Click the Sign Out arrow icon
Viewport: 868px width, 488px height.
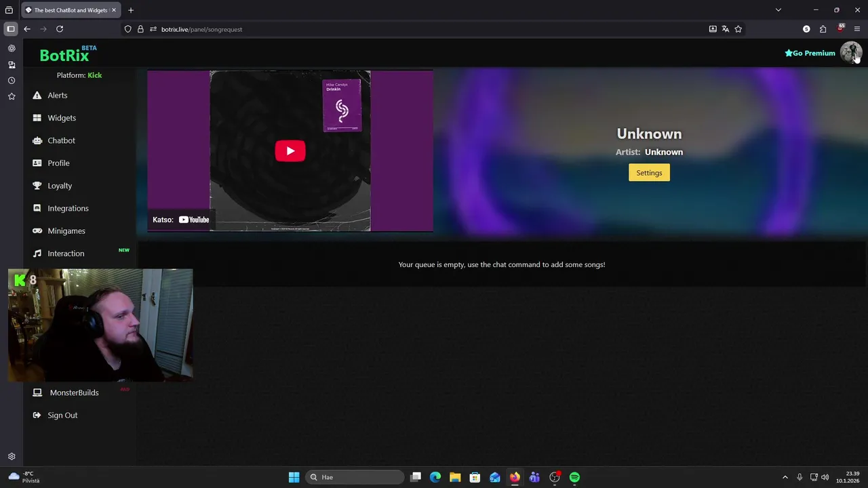pos(37,415)
